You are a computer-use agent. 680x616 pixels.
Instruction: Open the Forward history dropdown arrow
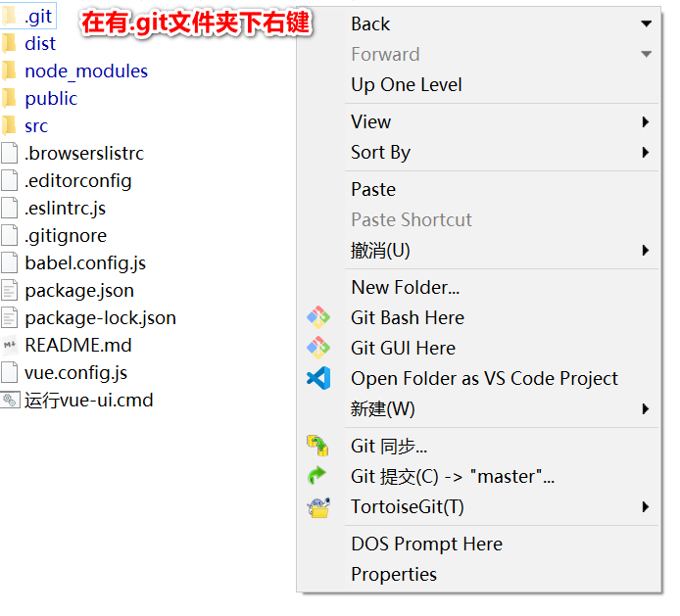[646, 54]
